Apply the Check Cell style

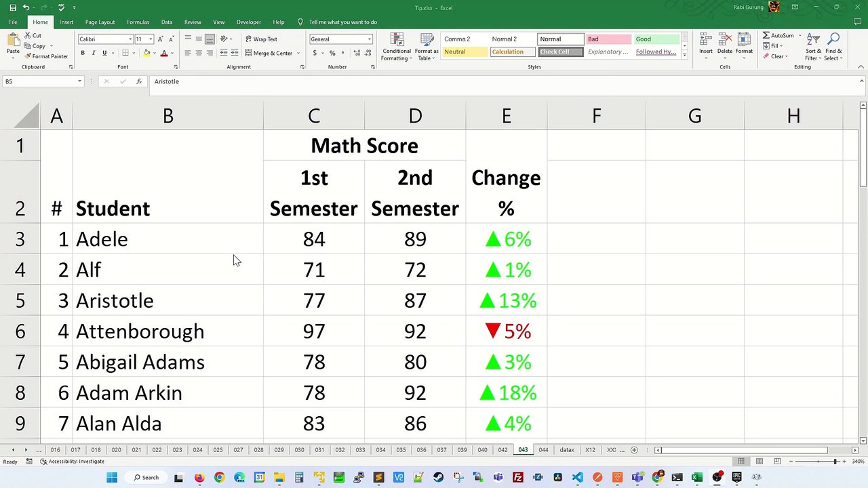point(560,52)
